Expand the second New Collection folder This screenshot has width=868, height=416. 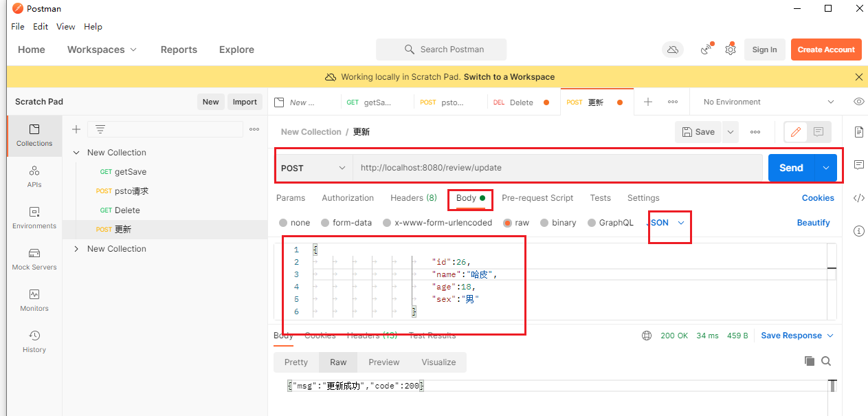tap(76, 249)
